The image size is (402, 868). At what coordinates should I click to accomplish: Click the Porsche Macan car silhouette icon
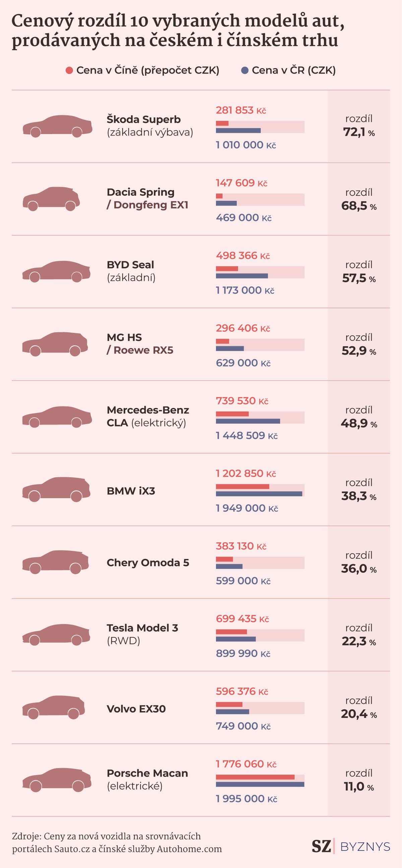[57, 780]
